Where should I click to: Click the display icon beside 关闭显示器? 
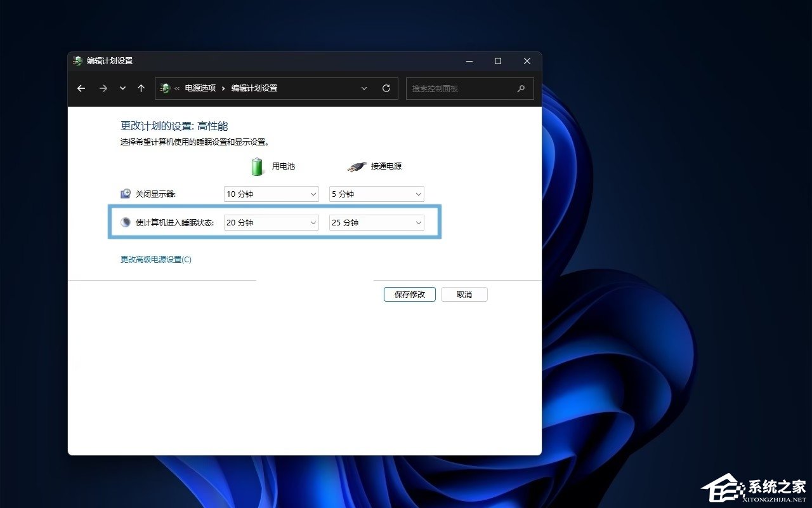(x=124, y=194)
